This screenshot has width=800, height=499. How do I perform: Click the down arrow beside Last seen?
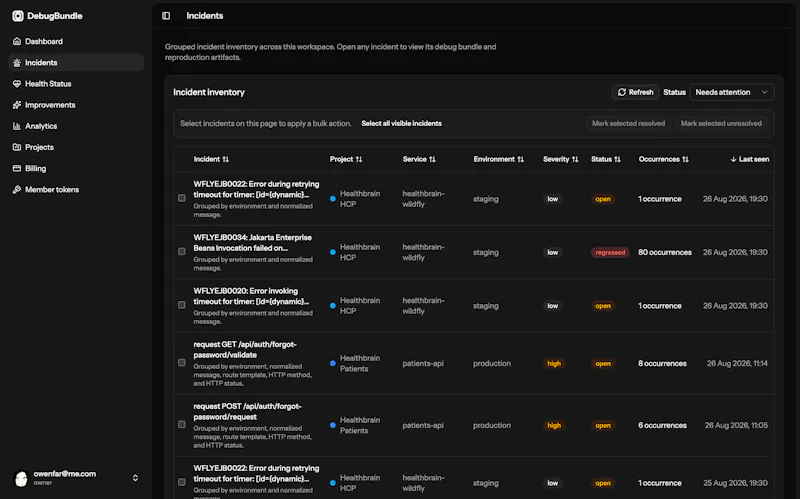coord(733,159)
